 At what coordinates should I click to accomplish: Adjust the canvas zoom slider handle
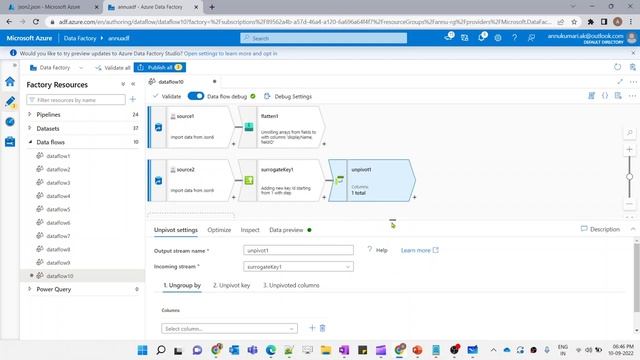(629, 176)
